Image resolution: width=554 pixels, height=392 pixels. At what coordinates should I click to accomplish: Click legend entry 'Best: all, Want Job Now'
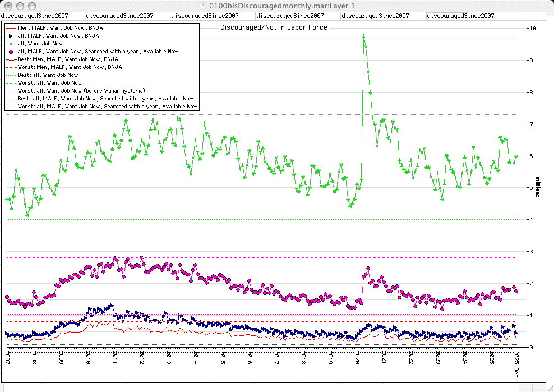[48, 75]
